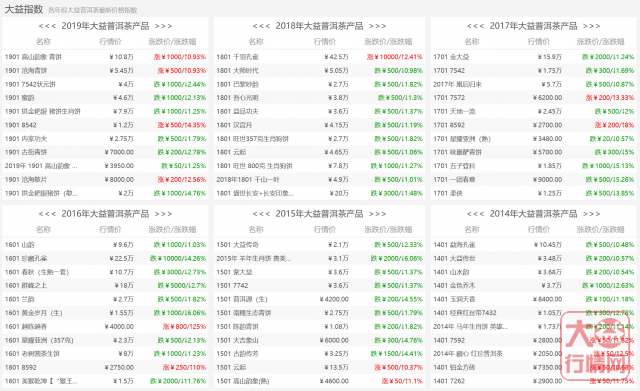Click the <<< arrows before 2018年大益普洱茶产品
This screenshot has height=391, width=640.
261,26
